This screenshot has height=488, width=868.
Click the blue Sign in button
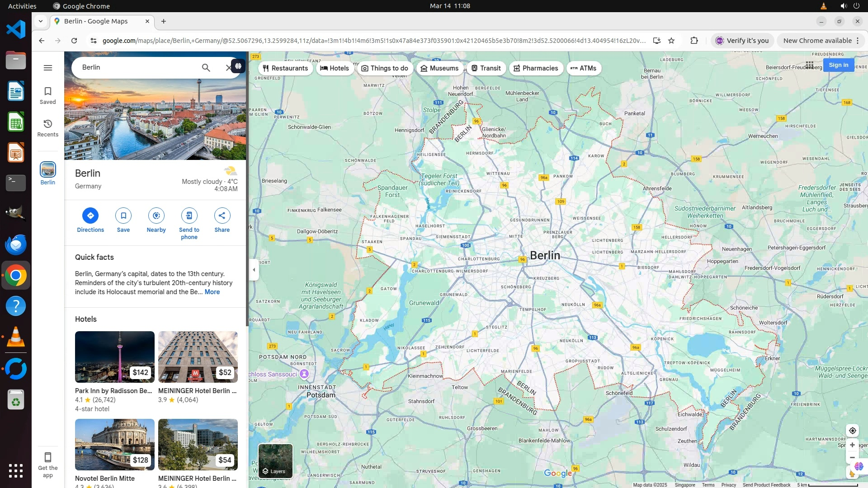838,65
